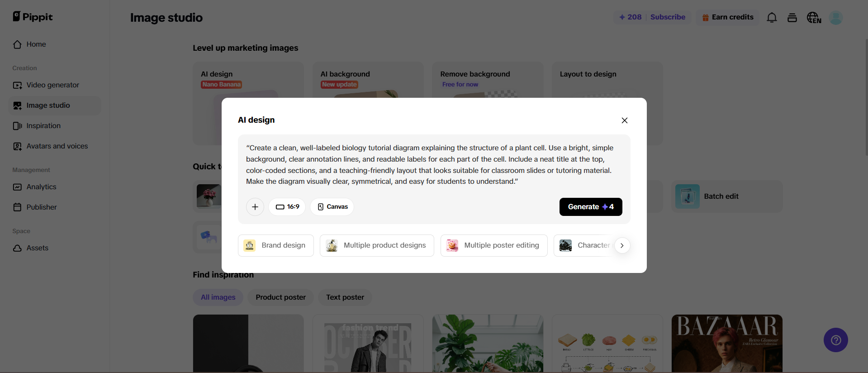Open the help question mark bubble
The height and width of the screenshot is (373, 868).
tap(836, 340)
